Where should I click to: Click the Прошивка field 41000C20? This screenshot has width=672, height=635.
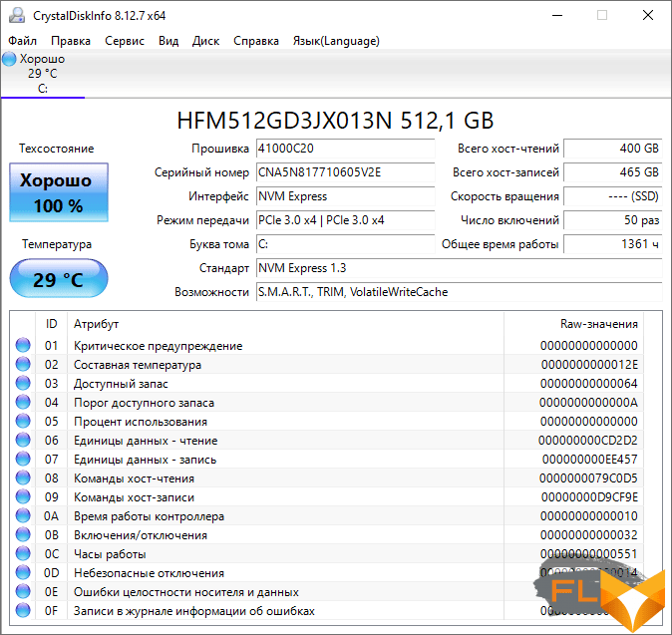[x=345, y=149]
